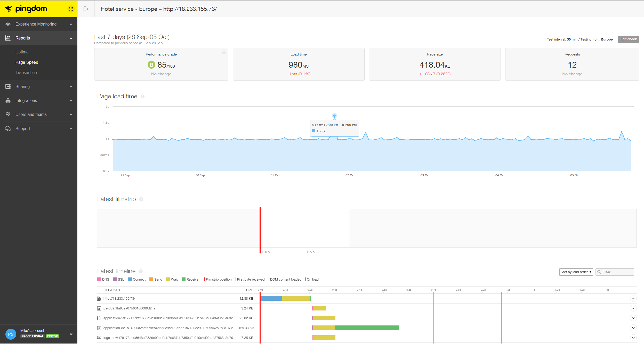644x351 pixels.
Task: Click the Pingdom logo
Action: (x=26, y=9)
